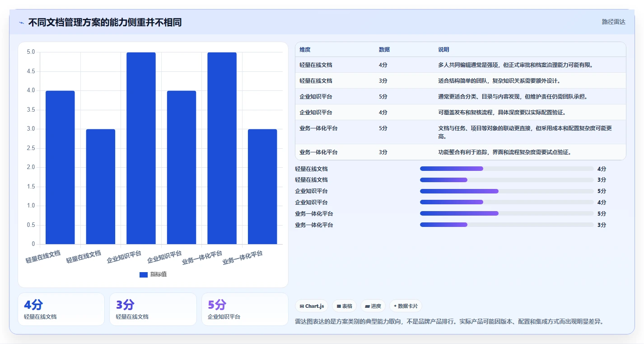The width and height of the screenshot is (644, 344).
Task: Select the 企业知识平台 chart bar reaching 5.0
Action: point(141,148)
